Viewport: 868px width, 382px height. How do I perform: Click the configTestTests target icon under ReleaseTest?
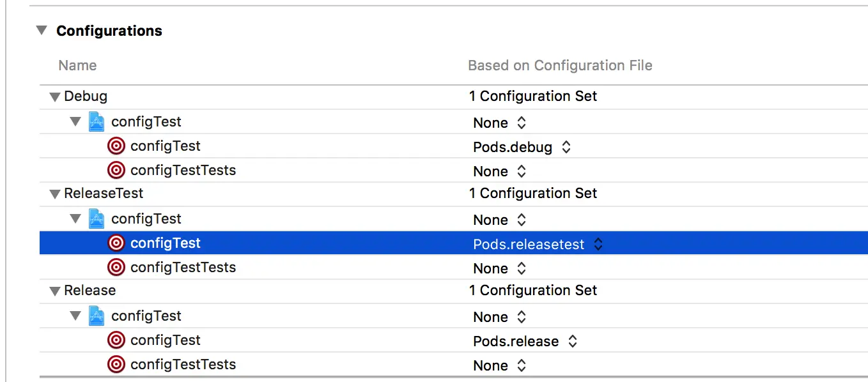pos(116,268)
